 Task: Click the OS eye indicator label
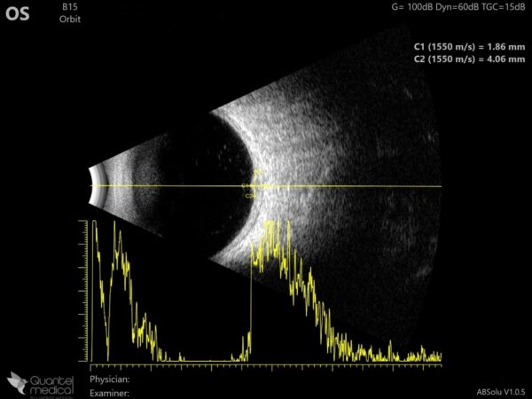point(18,16)
